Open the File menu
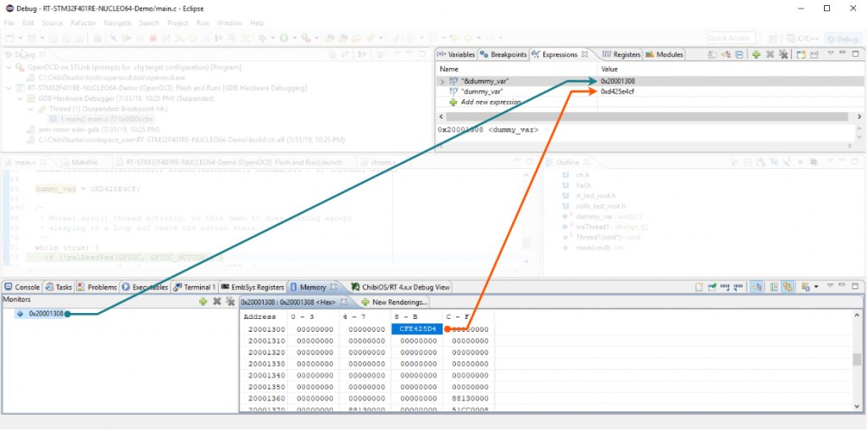 click(x=9, y=23)
